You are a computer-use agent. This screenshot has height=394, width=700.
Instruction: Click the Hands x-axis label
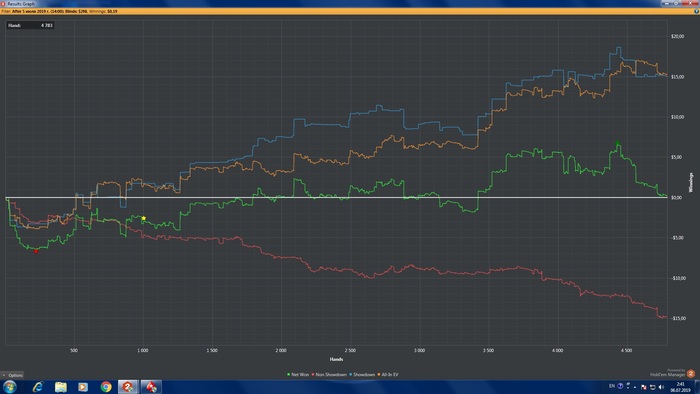(336, 359)
